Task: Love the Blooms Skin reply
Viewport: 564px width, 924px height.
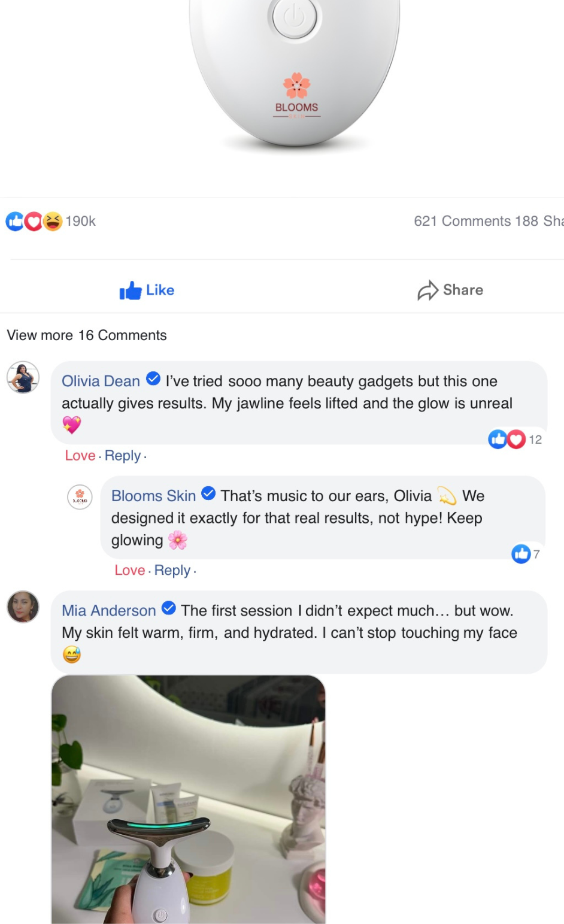Action: (130, 571)
